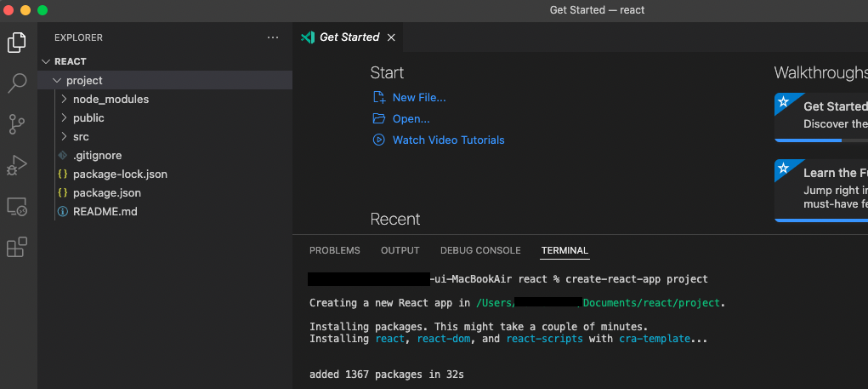Open the .gitignore file
This screenshot has width=868, height=389.
165,156
